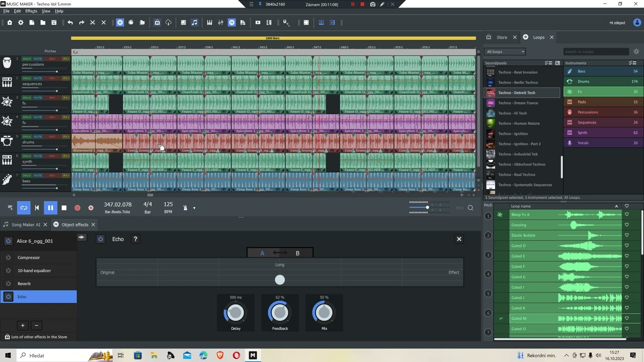Open the File menu
644x362 pixels.
point(6,11)
